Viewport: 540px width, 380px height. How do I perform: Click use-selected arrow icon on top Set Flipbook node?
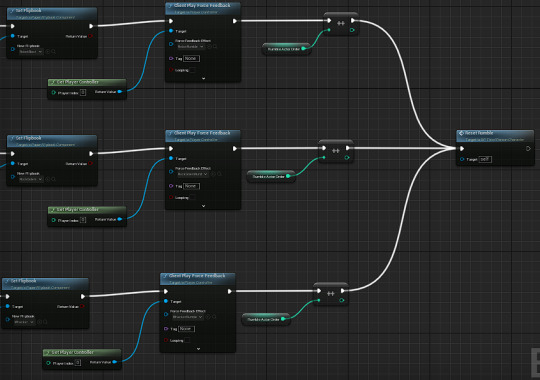[x=48, y=52]
